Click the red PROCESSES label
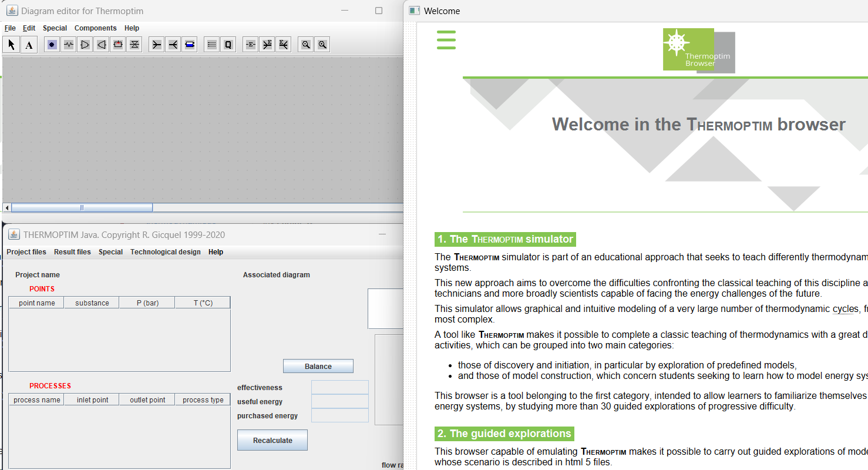This screenshot has height=470, width=868. [x=50, y=386]
